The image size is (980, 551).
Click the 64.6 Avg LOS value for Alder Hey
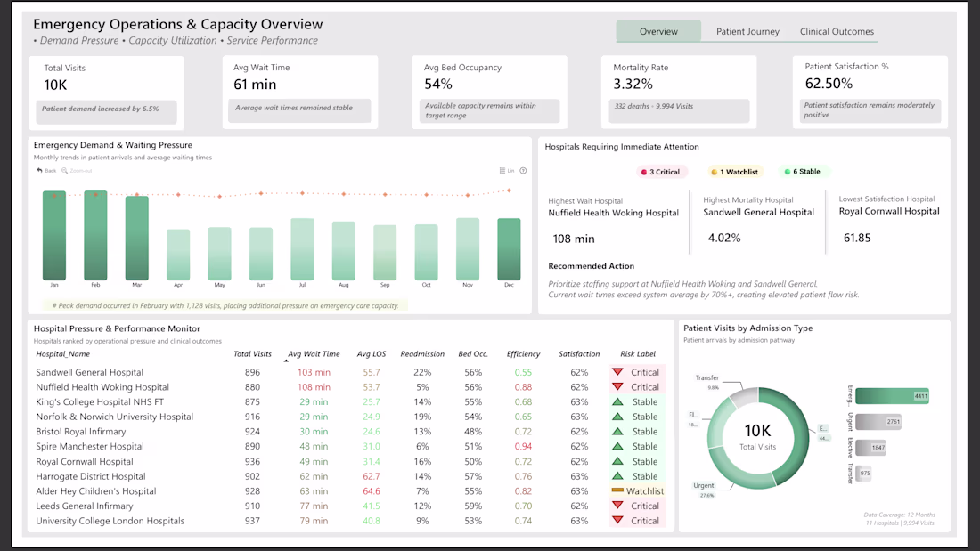pyautogui.click(x=372, y=491)
